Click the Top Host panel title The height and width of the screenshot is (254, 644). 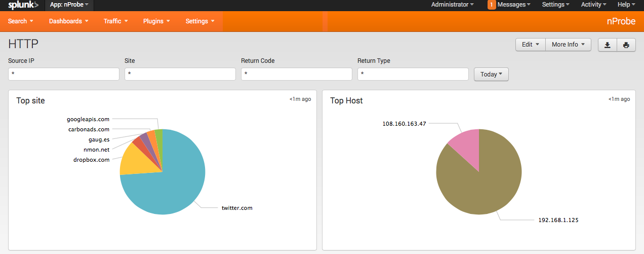click(x=346, y=100)
